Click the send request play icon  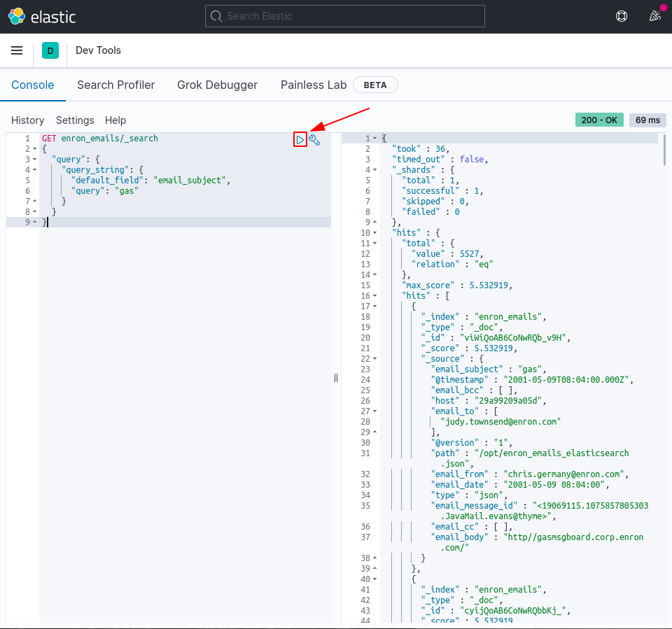click(300, 139)
